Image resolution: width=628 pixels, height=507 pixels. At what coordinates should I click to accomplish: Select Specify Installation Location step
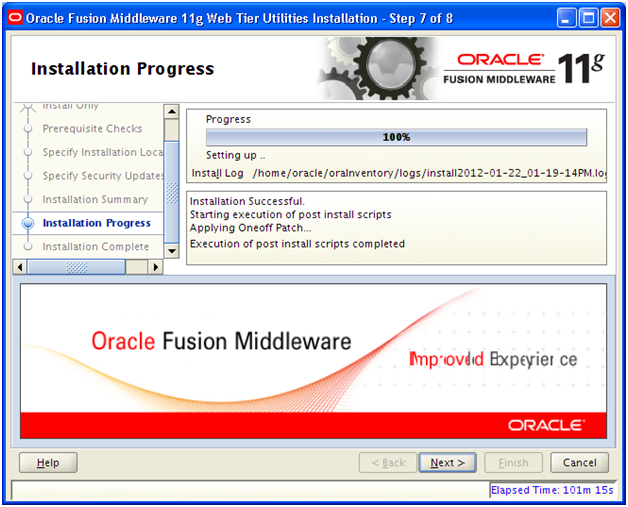tap(103, 152)
